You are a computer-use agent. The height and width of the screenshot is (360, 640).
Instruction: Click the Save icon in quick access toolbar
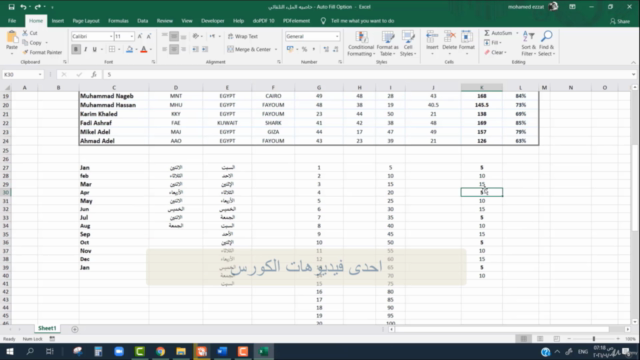[x=11, y=7]
